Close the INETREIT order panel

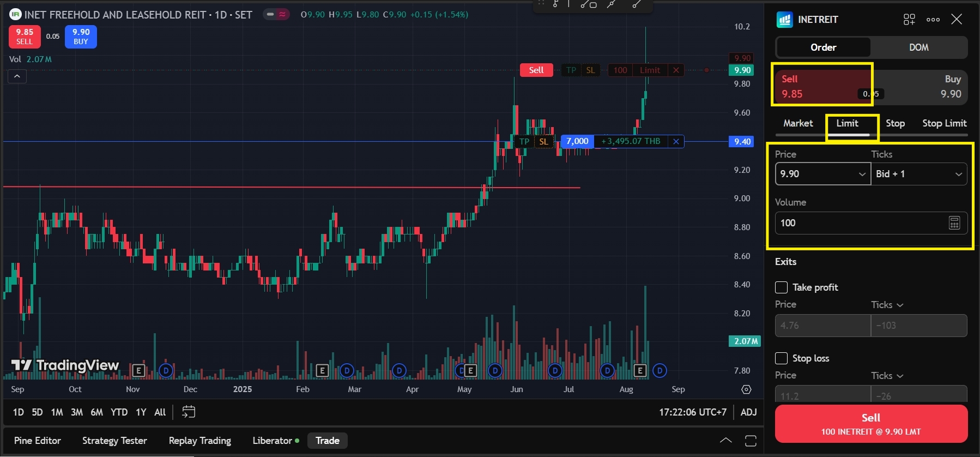coord(957,20)
